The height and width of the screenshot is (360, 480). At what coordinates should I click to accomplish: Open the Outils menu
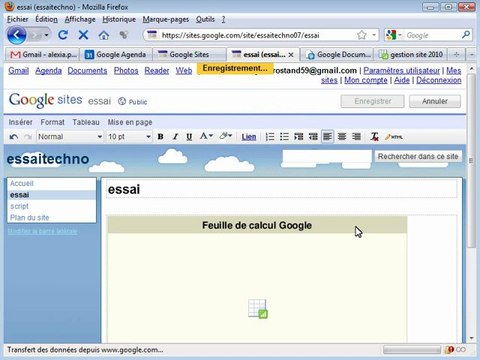pyautogui.click(x=205, y=19)
